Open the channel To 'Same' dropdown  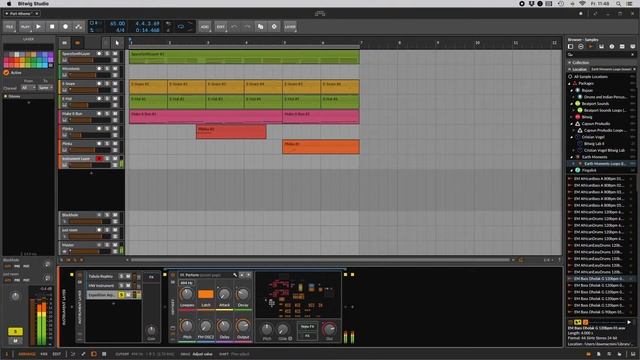[x=45, y=87]
